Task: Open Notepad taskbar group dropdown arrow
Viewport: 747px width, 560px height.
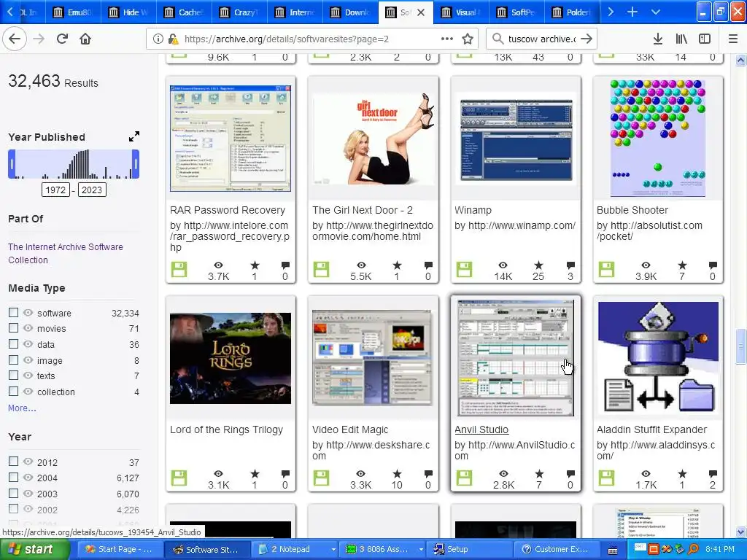Action: 333,549
